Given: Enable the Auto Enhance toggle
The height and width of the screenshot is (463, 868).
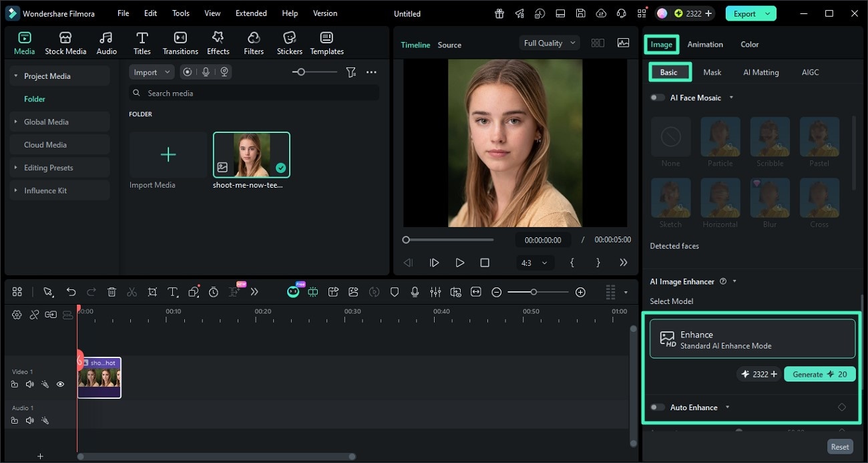Looking at the screenshot, I should [x=657, y=407].
